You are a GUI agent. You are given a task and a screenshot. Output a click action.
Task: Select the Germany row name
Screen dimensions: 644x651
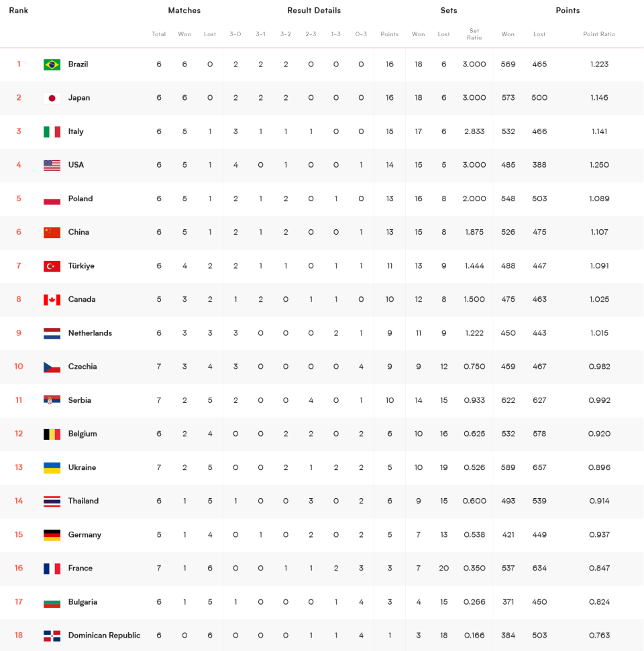pyautogui.click(x=85, y=535)
